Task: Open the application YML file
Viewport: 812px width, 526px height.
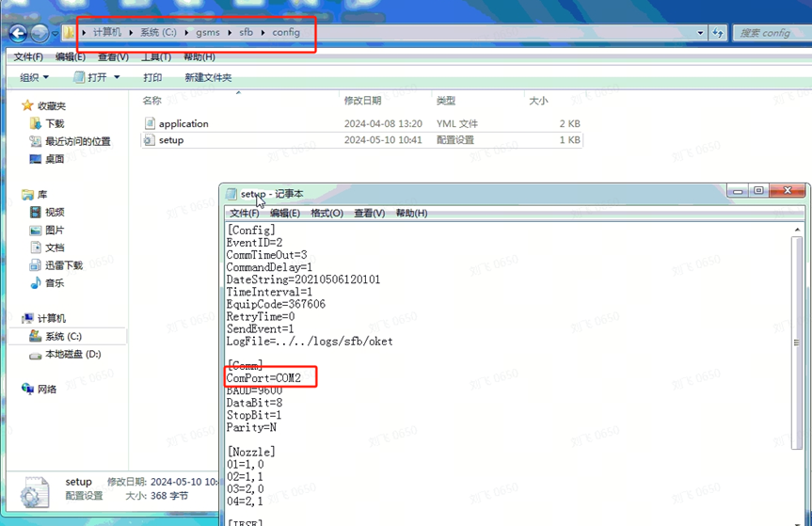Action: pos(183,123)
